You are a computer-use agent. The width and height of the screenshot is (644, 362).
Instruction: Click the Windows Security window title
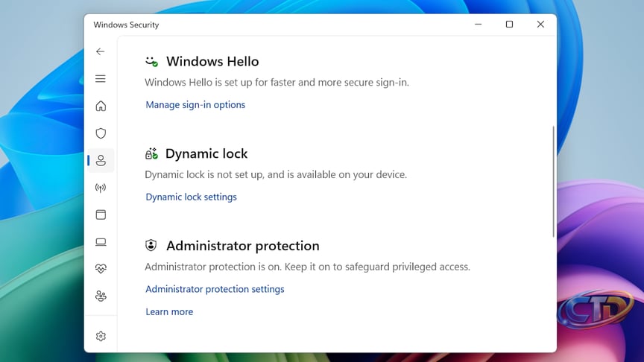pos(126,25)
